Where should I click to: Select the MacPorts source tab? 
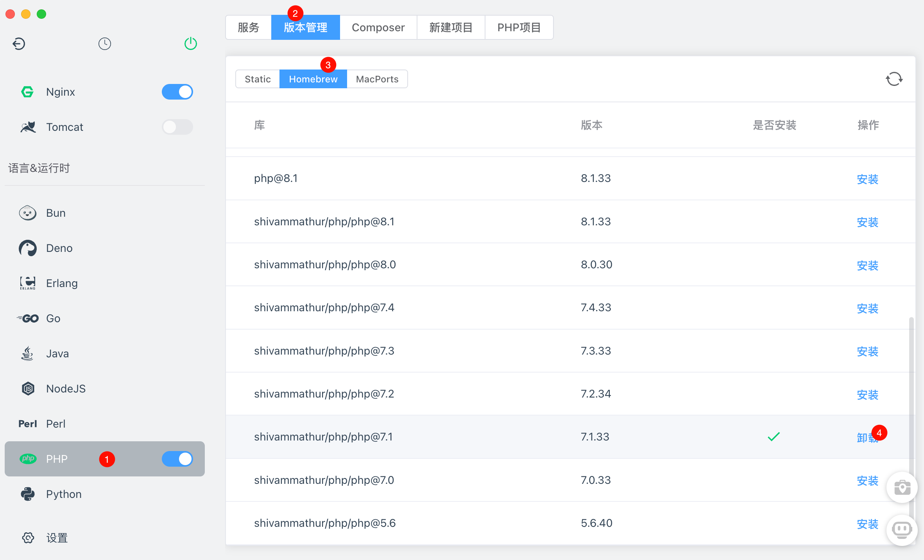(377, 79)
